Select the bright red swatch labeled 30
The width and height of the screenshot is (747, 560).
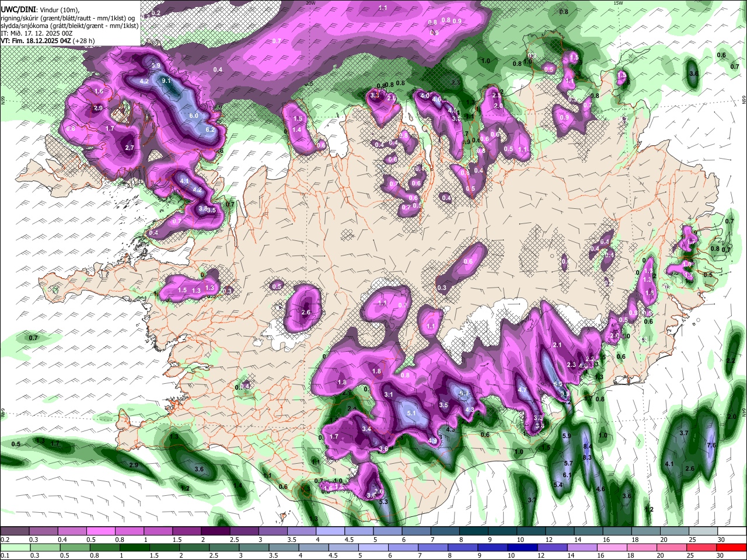coord(730,547)
